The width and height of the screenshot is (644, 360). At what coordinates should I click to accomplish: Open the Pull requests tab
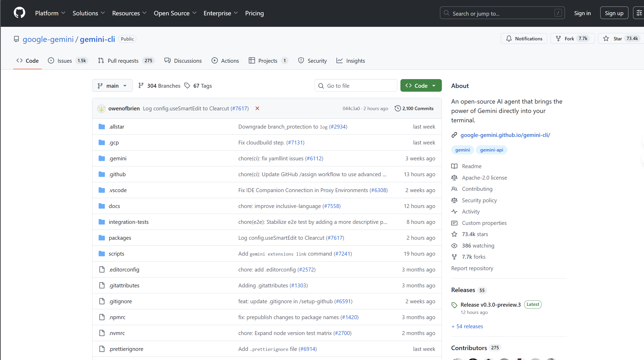[x=126, y=61]
